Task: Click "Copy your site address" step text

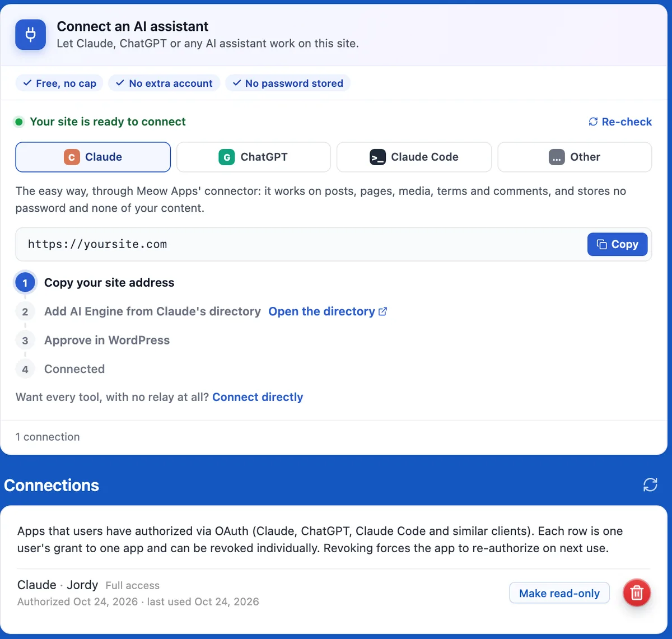Action: click(x=109, y=283)
